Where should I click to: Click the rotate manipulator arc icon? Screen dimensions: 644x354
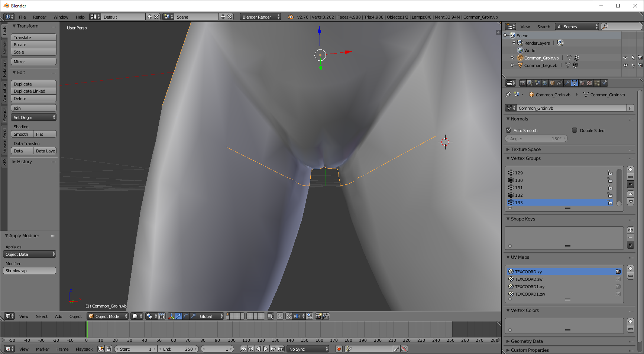point(186,316)
